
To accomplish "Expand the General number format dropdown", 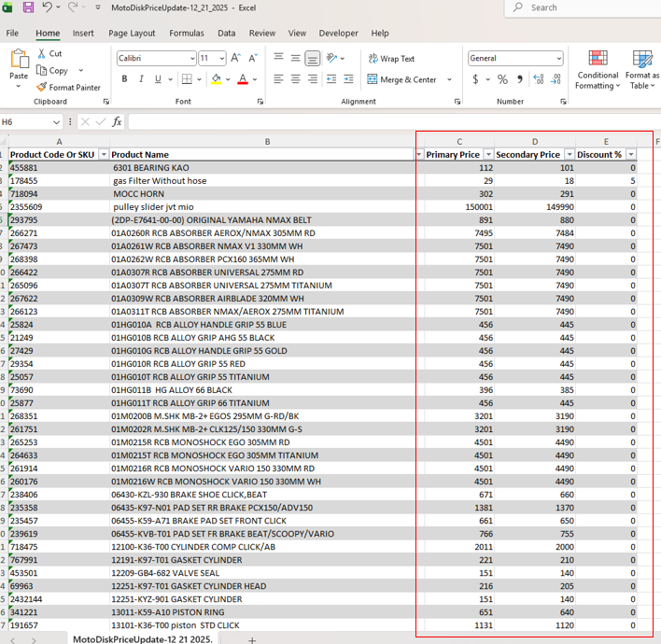I will 559,59.
